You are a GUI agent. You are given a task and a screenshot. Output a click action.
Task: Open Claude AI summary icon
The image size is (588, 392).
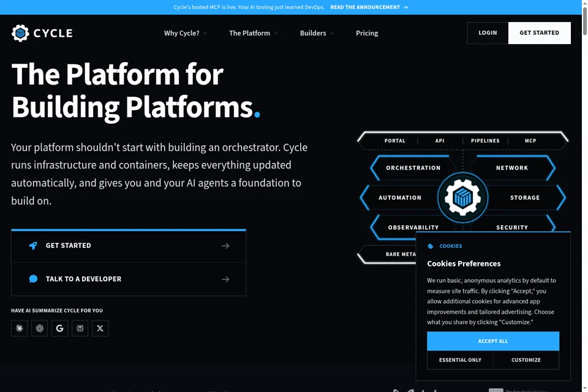tap(20, 328)
